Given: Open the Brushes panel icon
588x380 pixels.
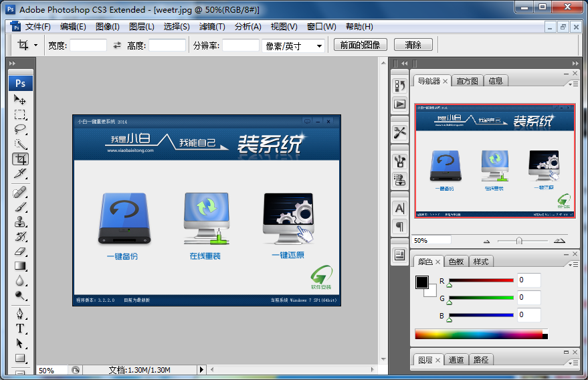Looking at the screenshot, I should pos(400,161).
